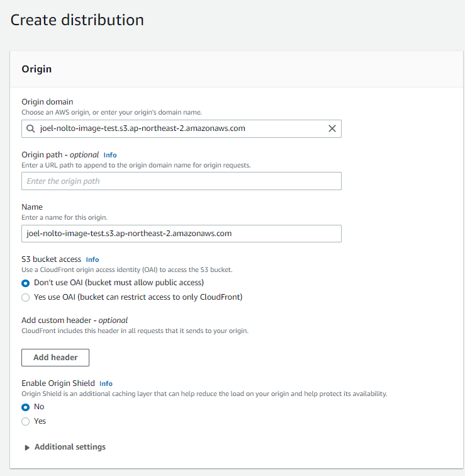Click the Create distribution page title
Screen dimensions: 465x476
click(x=77, y=20)
